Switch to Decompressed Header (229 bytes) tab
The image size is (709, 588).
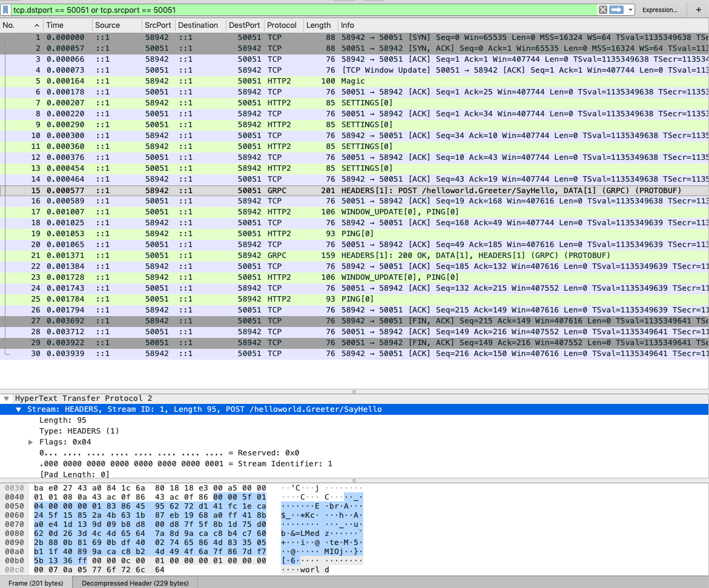(x=135, y=583)
